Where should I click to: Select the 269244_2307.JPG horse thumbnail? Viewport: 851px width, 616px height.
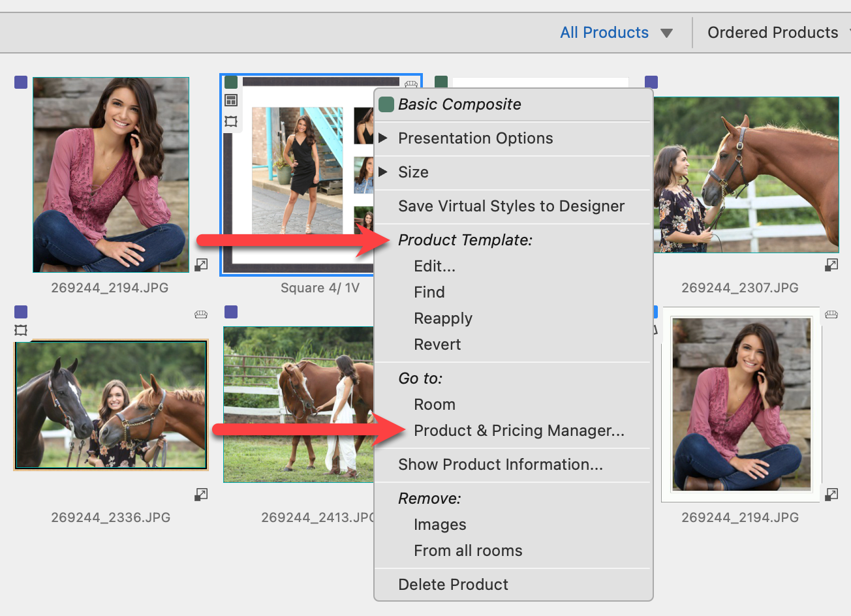(x=746, y=175)
